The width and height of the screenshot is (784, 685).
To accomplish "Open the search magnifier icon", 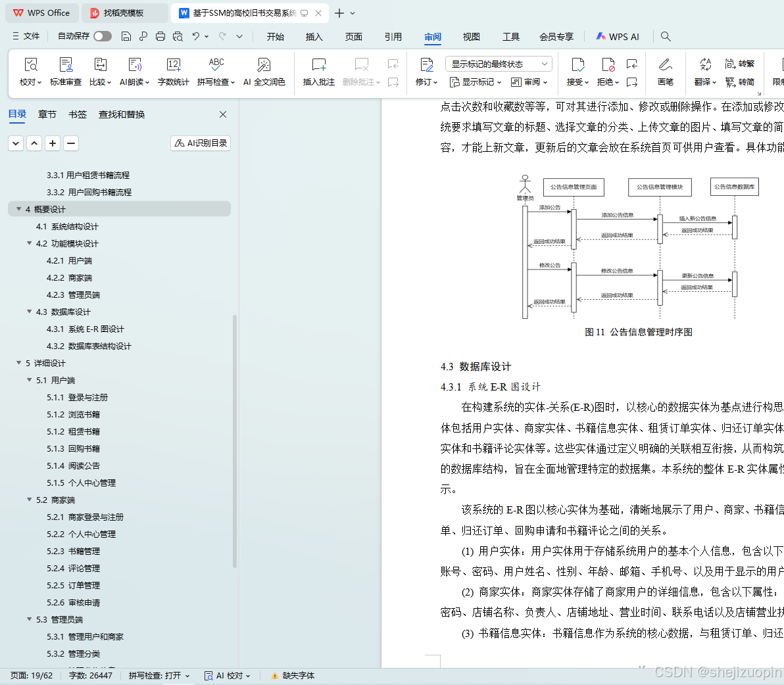I will 665,36.
